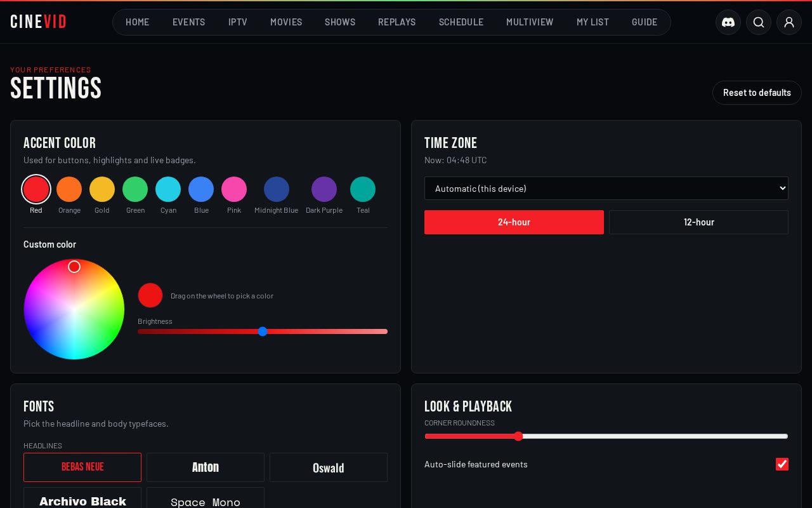Select Bebas Neue headline font

[x=82, y=467]
